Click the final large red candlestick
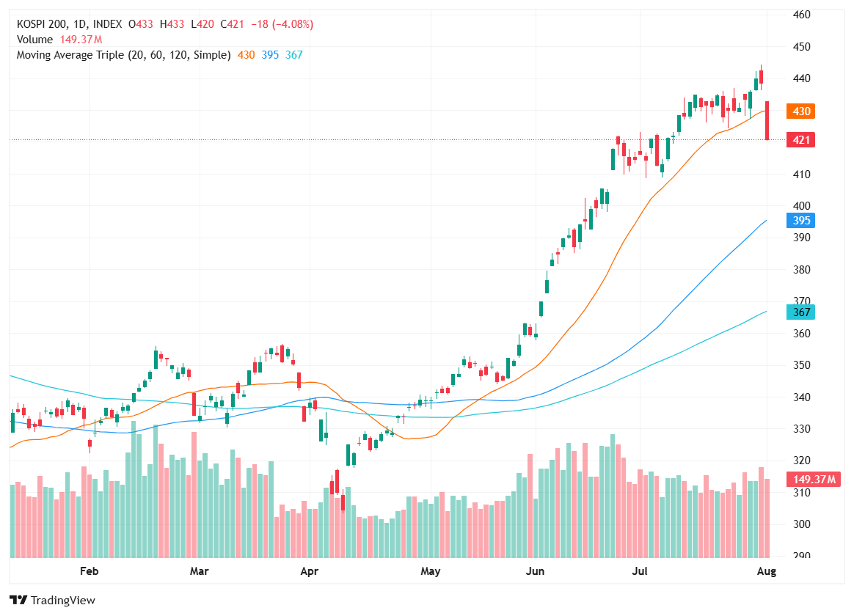 tap(767, 121)
